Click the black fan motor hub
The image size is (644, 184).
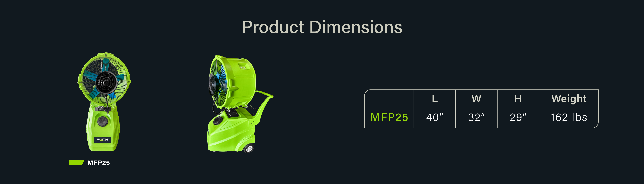(106, 82)
